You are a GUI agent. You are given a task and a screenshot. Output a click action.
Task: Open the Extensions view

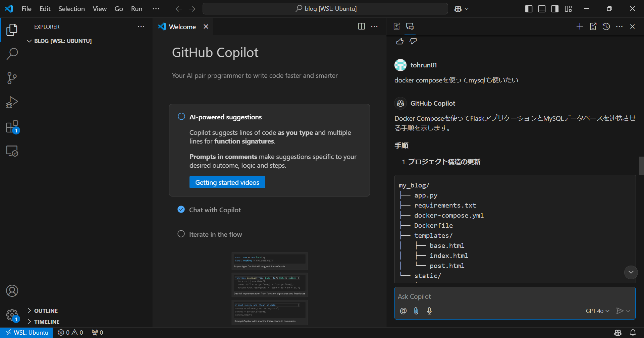point(12,127)
